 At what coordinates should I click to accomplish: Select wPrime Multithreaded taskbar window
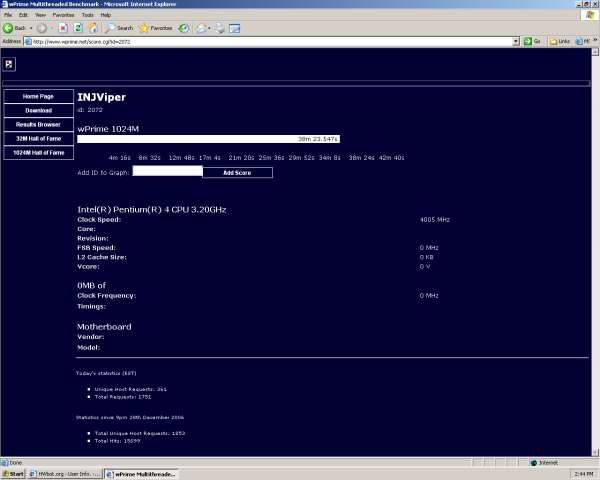click(142, 474)
